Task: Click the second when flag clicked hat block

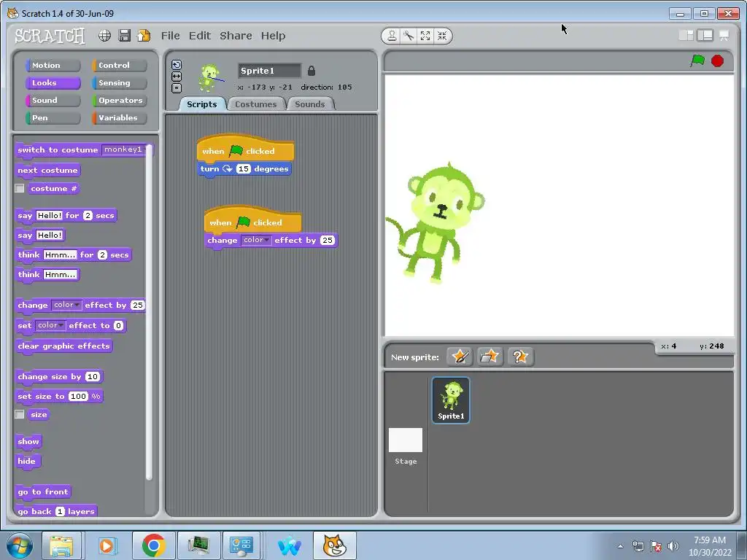Action: coord(252,222)
